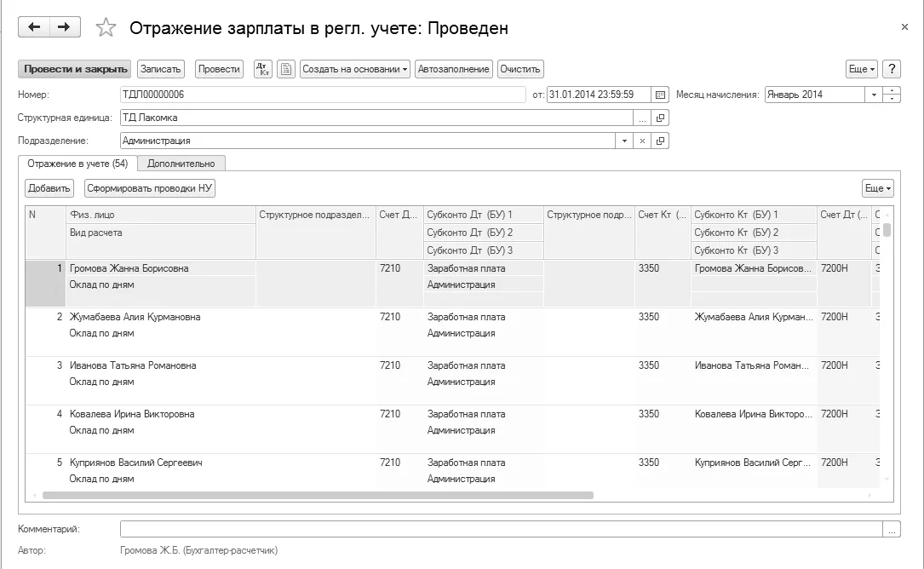Viewport: 924px width, 569px height.
Task: Save the document with Записать
Action: point(160,69)
